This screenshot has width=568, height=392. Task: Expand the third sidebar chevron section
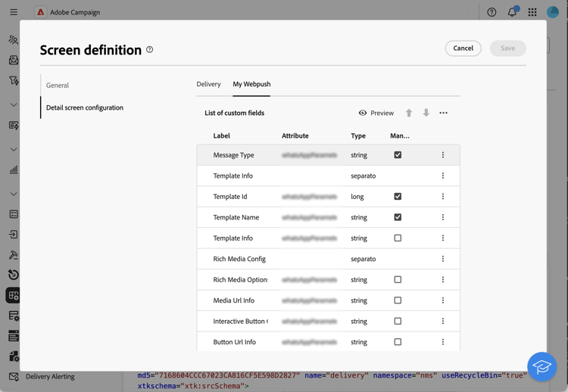tap(14, 194)
